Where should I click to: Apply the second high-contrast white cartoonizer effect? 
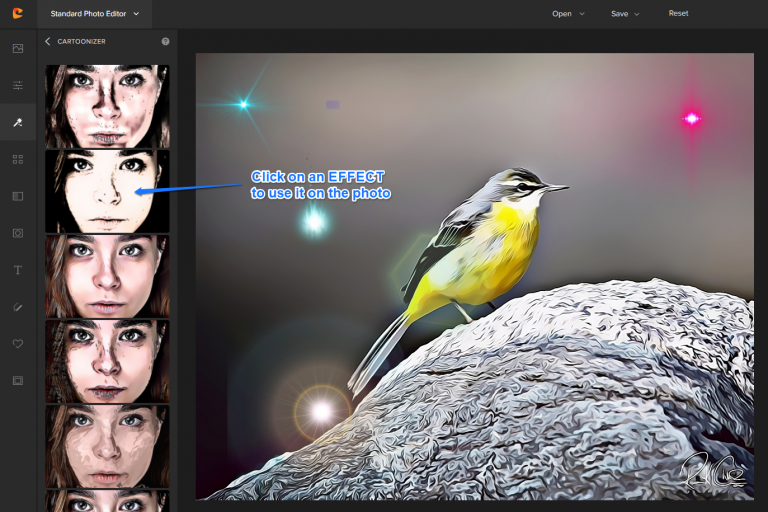pyautogui.click(x=107, y=191)
